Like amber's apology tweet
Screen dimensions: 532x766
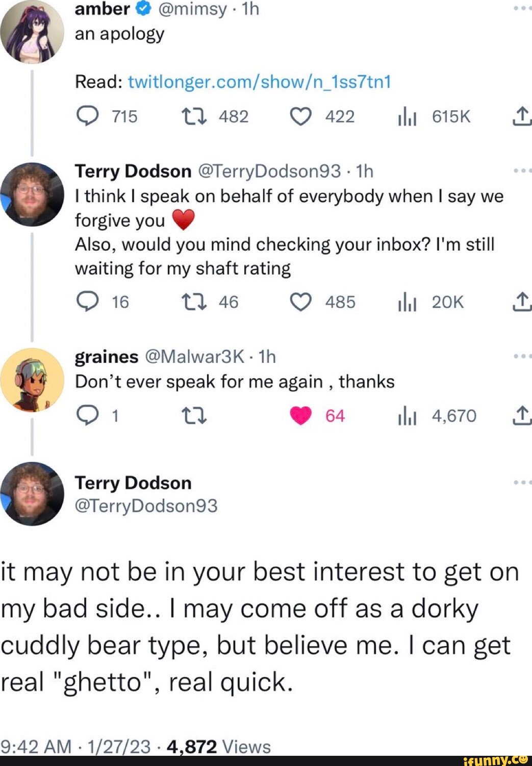301,116
